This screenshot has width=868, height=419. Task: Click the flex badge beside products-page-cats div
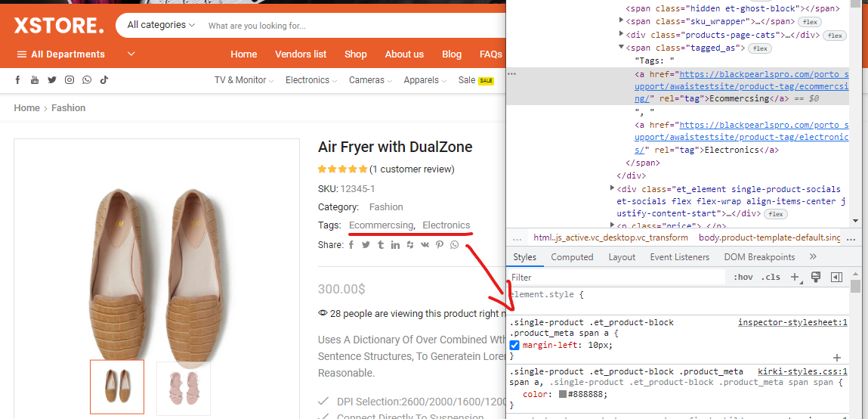coord(835,36)
